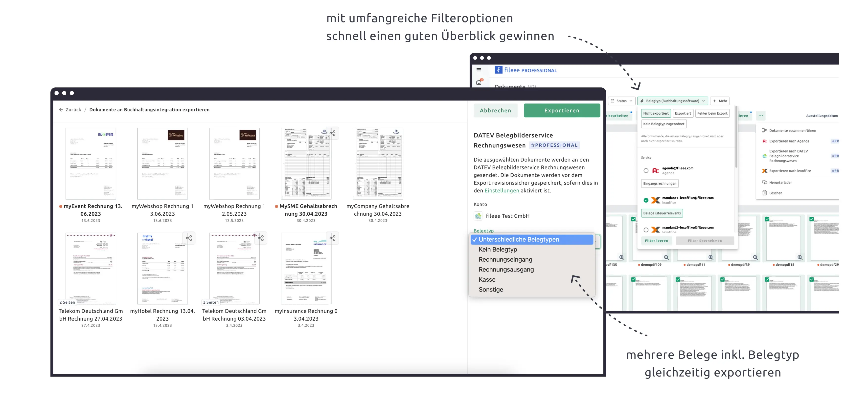Select agenda@fileee.com service radio button
The image size is (868, 418).
(646, 171)
